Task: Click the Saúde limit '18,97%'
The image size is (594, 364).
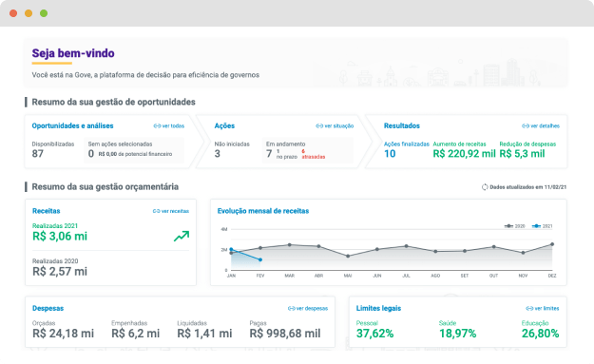Action: [458, 334]
